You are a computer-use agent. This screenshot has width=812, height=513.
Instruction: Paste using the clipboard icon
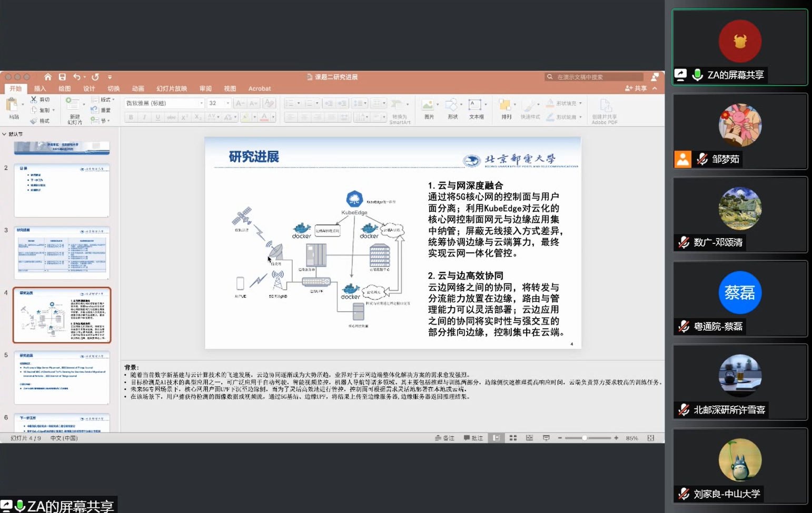pos(12,104)
